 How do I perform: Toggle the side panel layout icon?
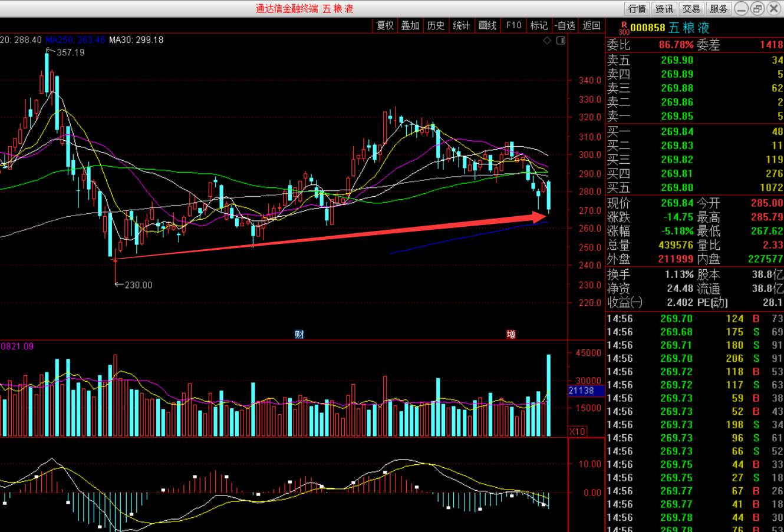561,41
